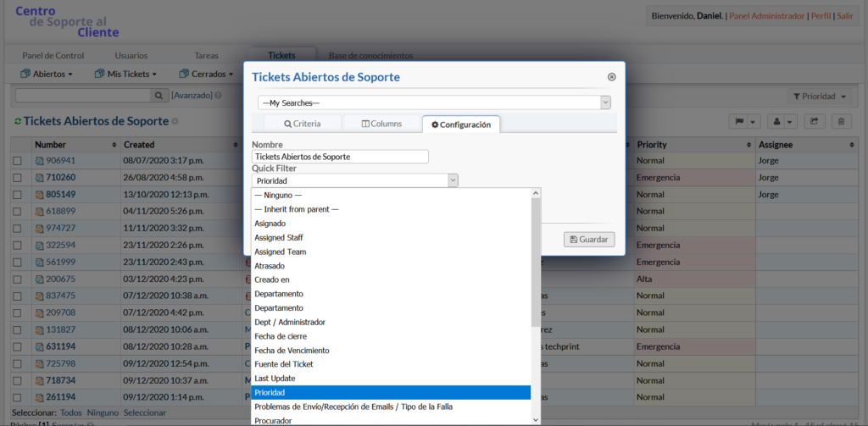Tick the checkbox for ticket 805149

17,194
